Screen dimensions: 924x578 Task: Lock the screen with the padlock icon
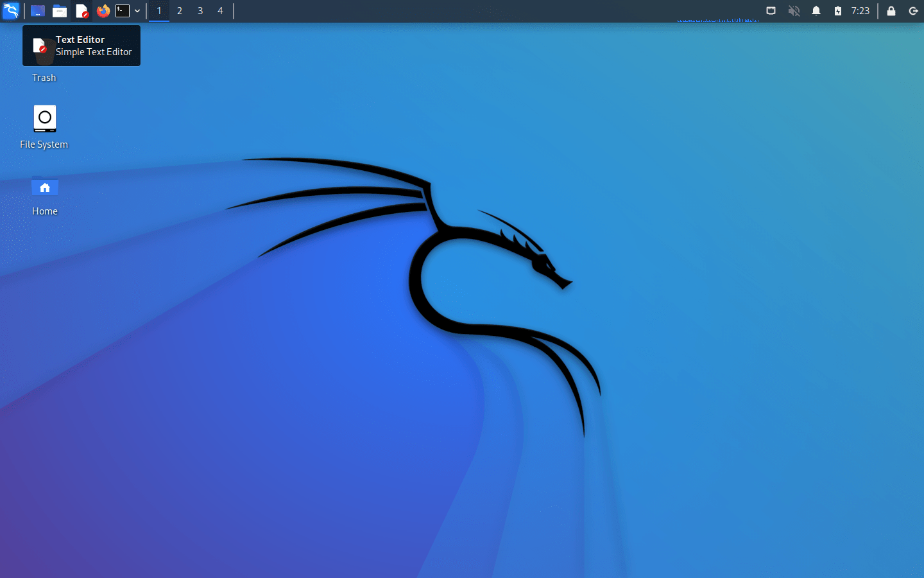tap(891, 11)
